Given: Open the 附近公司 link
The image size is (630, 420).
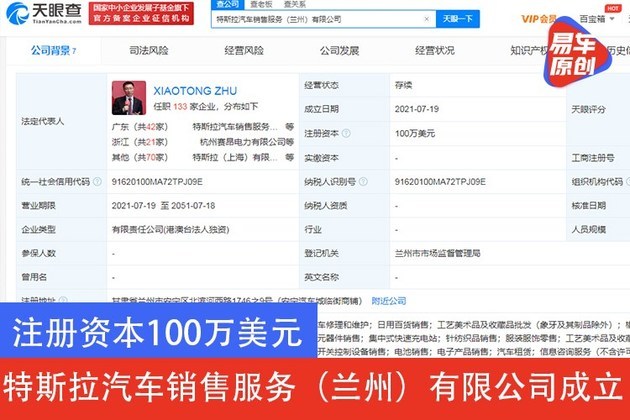Looking at the screenshot, I should [389, 301].
